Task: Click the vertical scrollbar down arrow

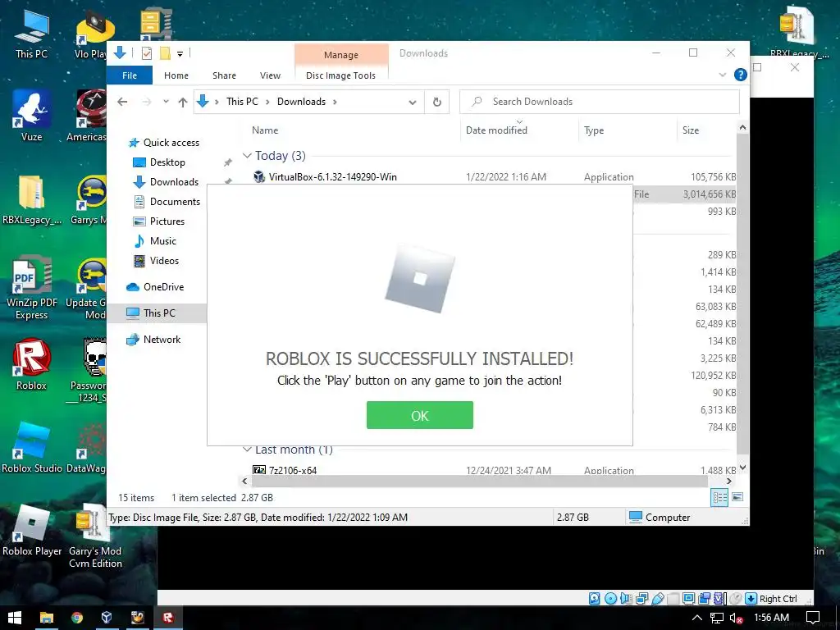Action: pyautogui.click(x=742, y=468)
